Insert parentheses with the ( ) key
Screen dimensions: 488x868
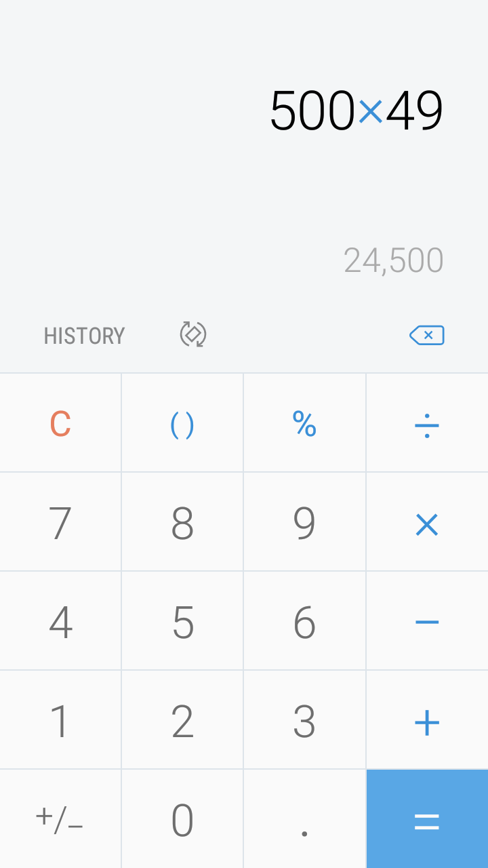(x=182, y=423)
